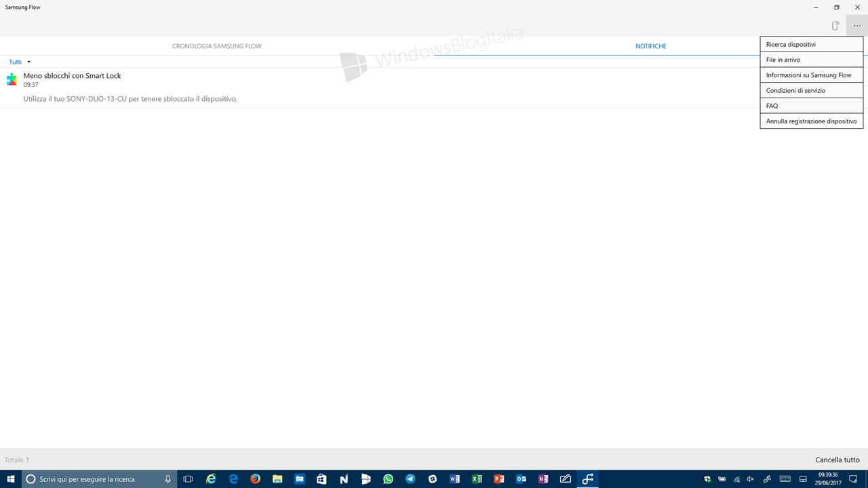Open Condizioni di servizio

click(x=812, y=90)
